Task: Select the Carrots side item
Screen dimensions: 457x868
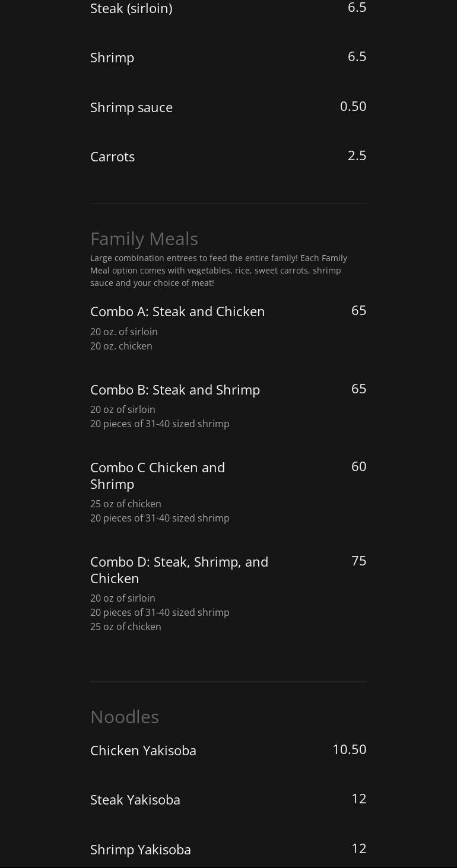Action: pyautogui.click(x=113, y=157)
